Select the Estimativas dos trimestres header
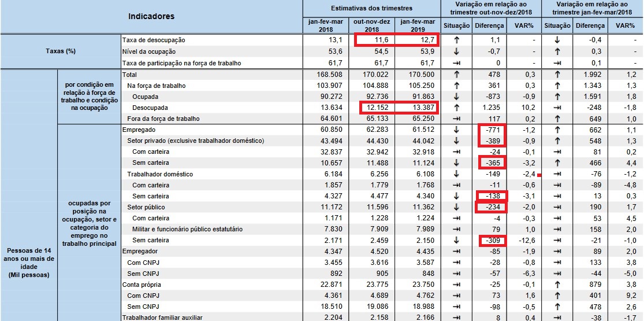Viewport: 644px width, 321px height. 372,9
